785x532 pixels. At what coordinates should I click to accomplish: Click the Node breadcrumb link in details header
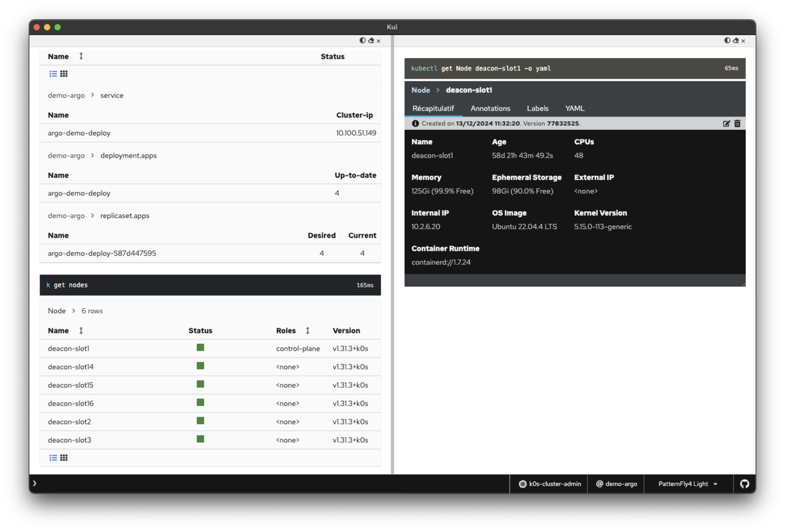tap(420, 90)
